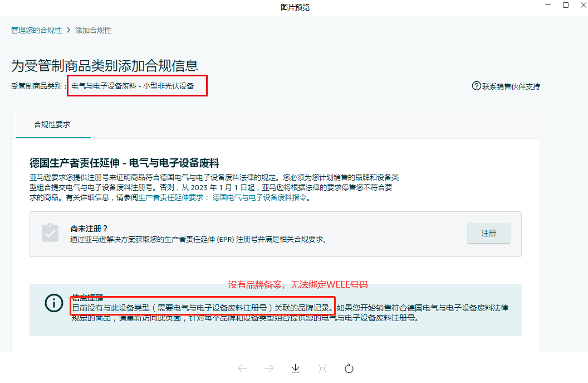Click heading 德国生产者责任延伸 - 电气与电子设备废料
The image size is (588, 383).
tap(125, 163)
